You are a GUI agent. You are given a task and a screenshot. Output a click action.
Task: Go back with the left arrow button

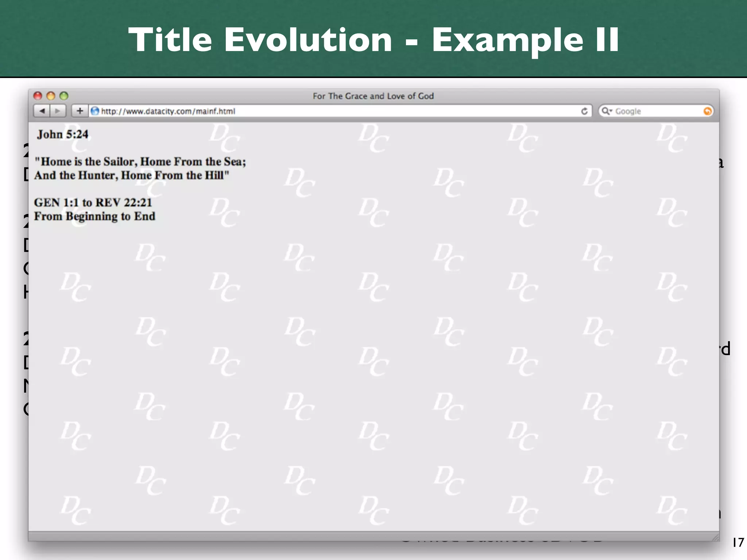click(42, 111)
